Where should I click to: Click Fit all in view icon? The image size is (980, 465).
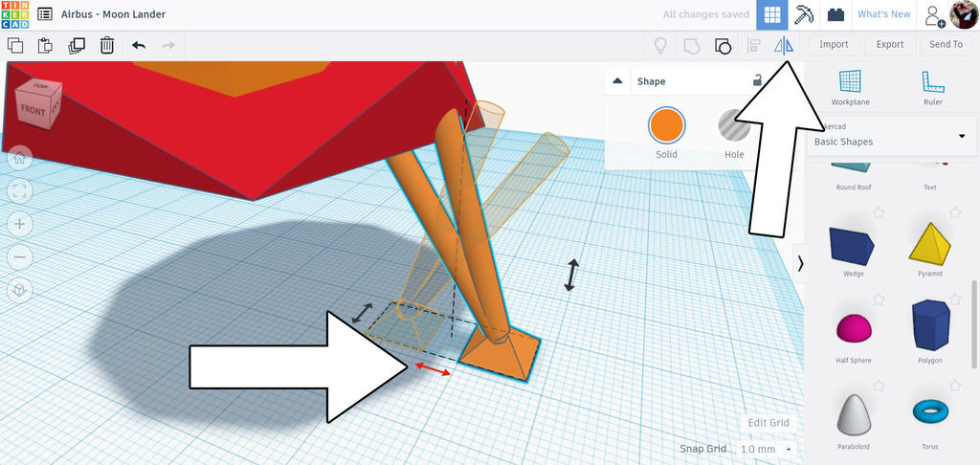click(x=19, y=191)
